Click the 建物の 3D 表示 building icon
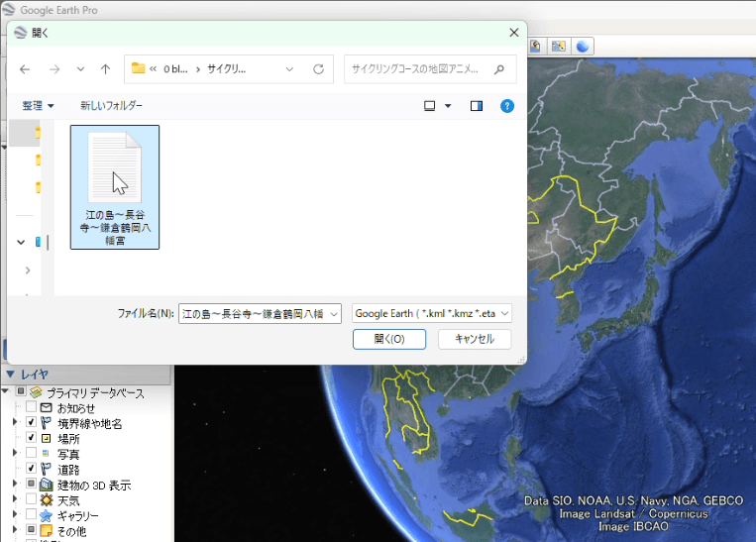 click(x=46, y=485)
